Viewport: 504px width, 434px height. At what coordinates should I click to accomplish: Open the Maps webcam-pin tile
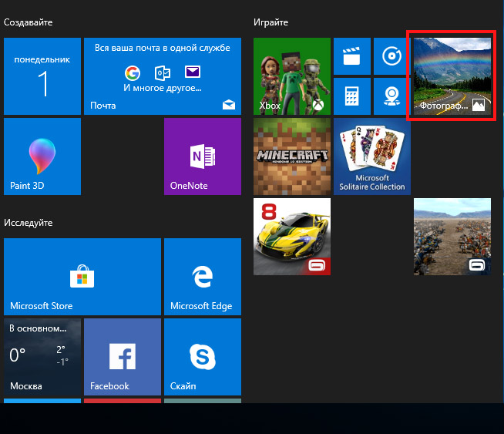(392, 96)
